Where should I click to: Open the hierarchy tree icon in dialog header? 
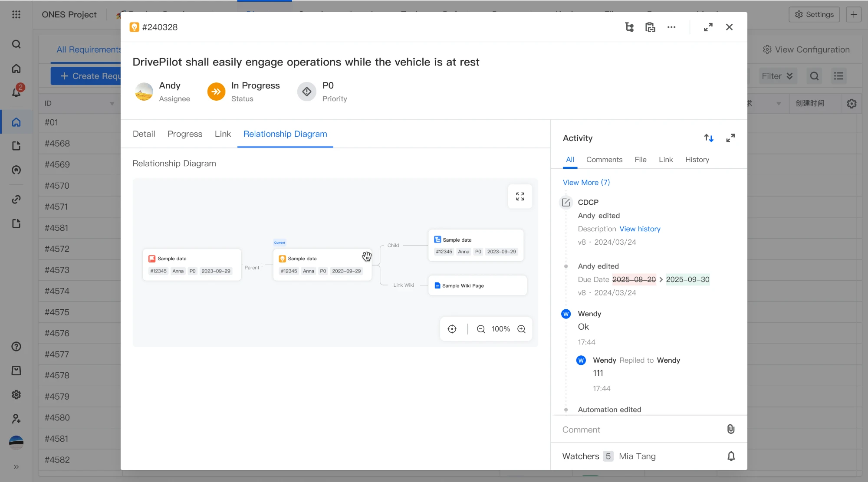[629, 27]
